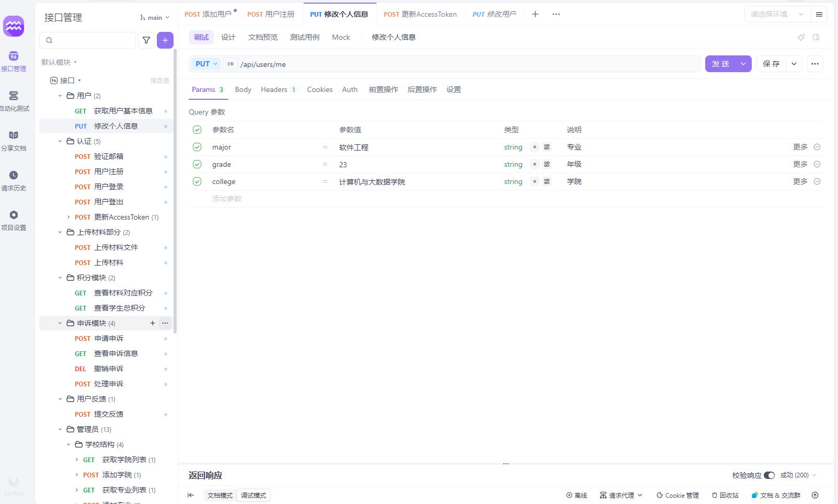This screenshot has width=838, height=504.
Task: Click the 保存 button
Action: (x=771, y=64)
